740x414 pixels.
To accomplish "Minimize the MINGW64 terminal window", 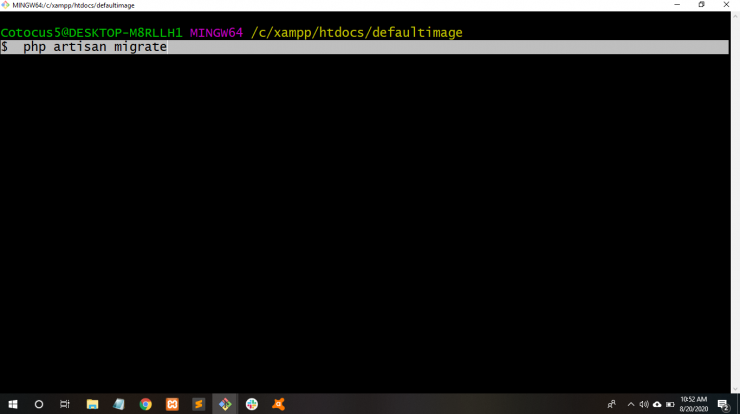I will click(677, 5).
